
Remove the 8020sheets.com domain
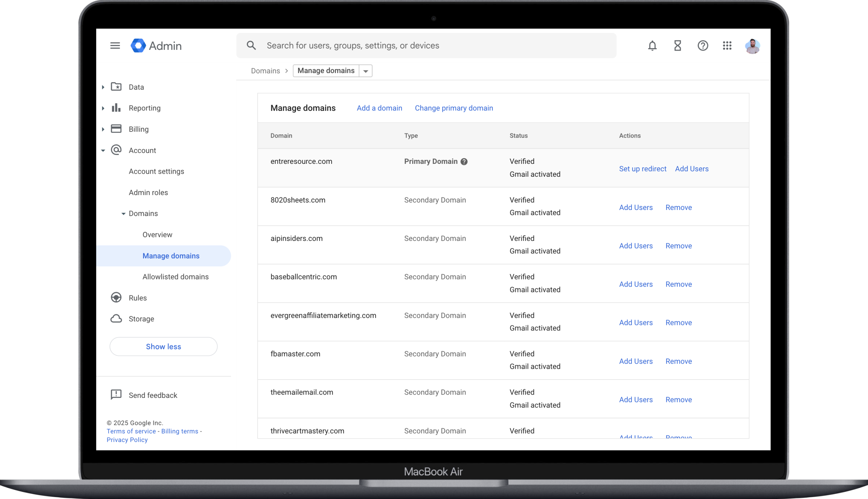click(678, 207)
